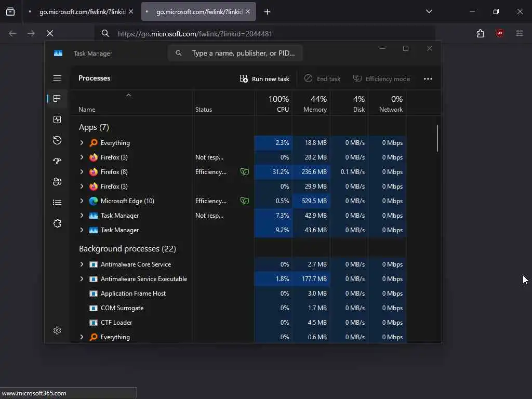Screen dimensions: 532x399
Task: Click Run new task button
Action: coord(264,79)
